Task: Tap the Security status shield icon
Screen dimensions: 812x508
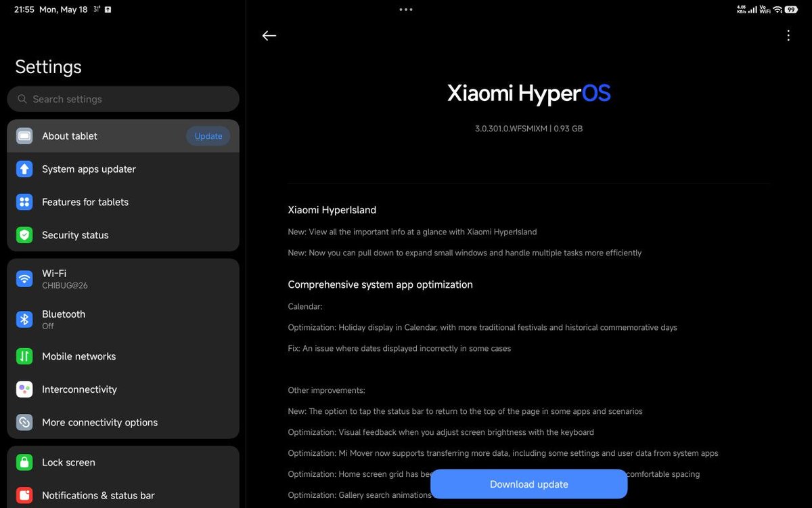Action: 24,235
